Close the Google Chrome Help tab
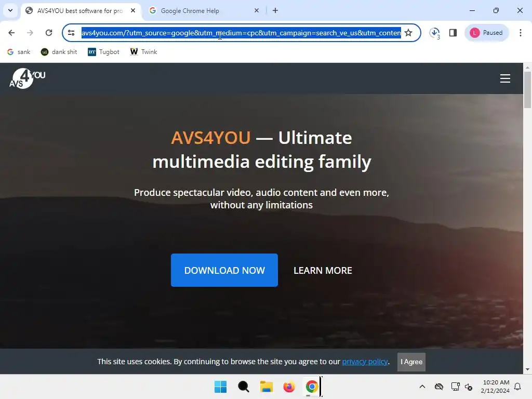 click(257, 10)
